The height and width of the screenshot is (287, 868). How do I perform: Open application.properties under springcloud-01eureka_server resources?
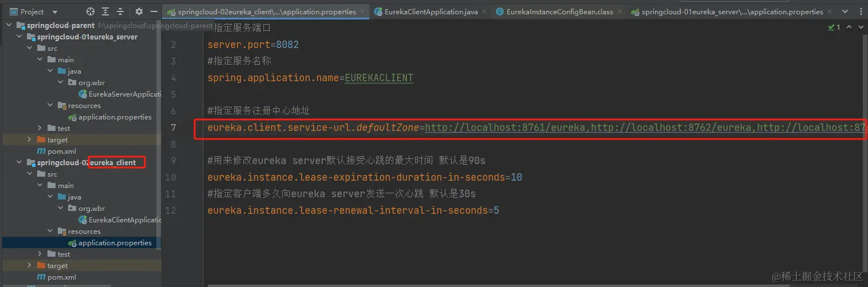[115, 117]
